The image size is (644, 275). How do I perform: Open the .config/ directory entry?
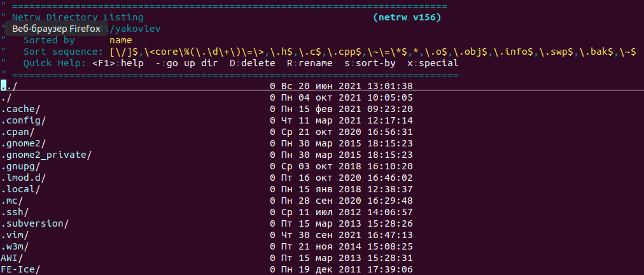point(23,120)
